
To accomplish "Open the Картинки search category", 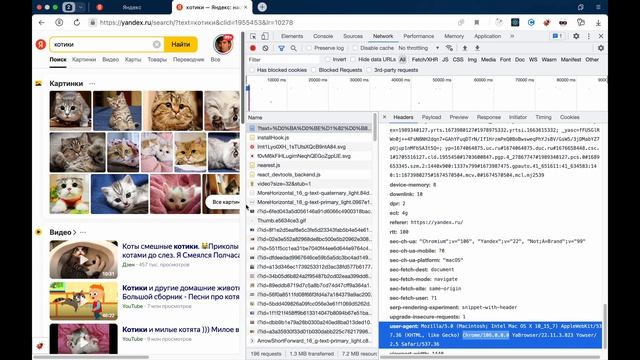I will [x=84, y=60].
